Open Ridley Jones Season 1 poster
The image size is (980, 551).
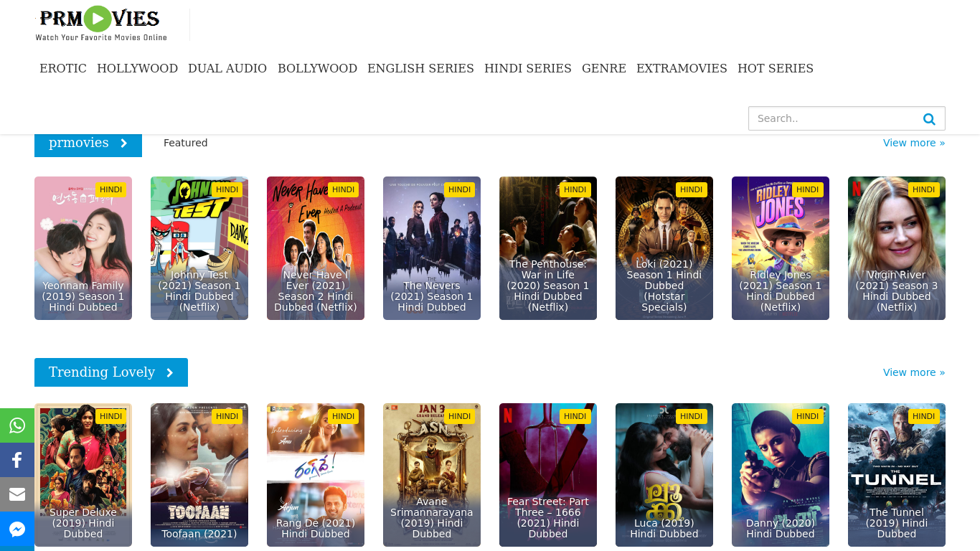(x=781, y=248)
